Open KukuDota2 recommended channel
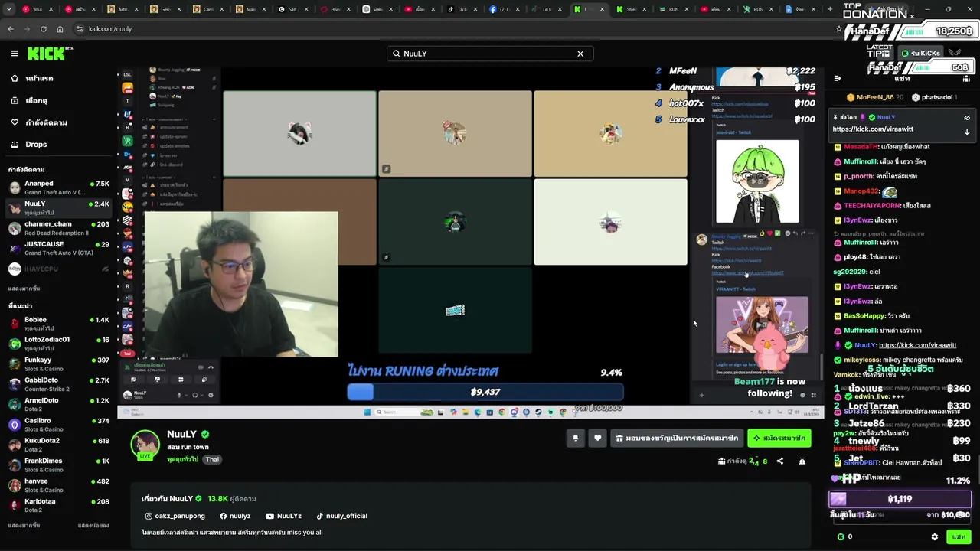The image size is (980, 551). [x=58, y=445]
